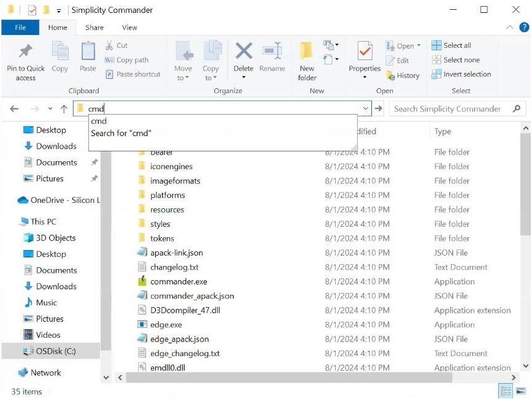Collapse the ribbon with the chevron
Image resolution: width=532 pixels, height=399 pixels.
pos(509,28)
